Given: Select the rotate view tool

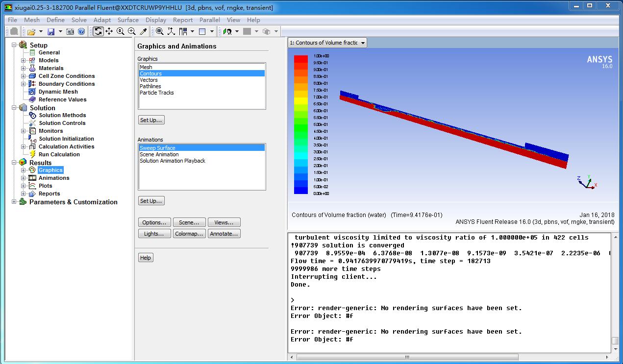Looking at the screenshot, I should [x=99, y=31].
